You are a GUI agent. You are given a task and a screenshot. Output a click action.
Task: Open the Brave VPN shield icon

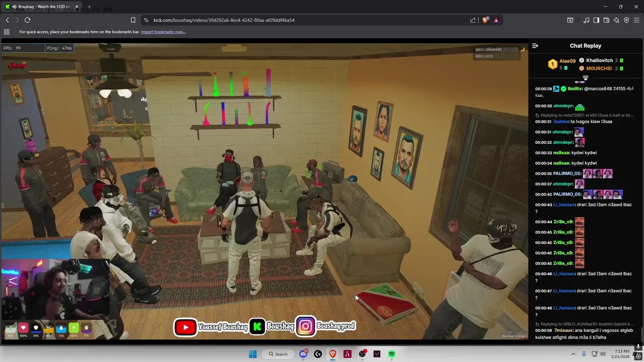tap(626, 20)
